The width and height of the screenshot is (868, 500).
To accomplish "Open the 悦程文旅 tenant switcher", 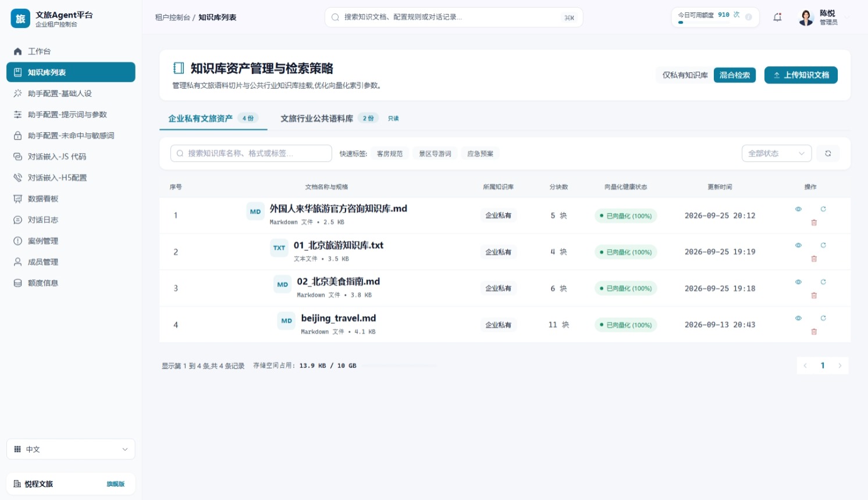I will [x=71, y=484].
